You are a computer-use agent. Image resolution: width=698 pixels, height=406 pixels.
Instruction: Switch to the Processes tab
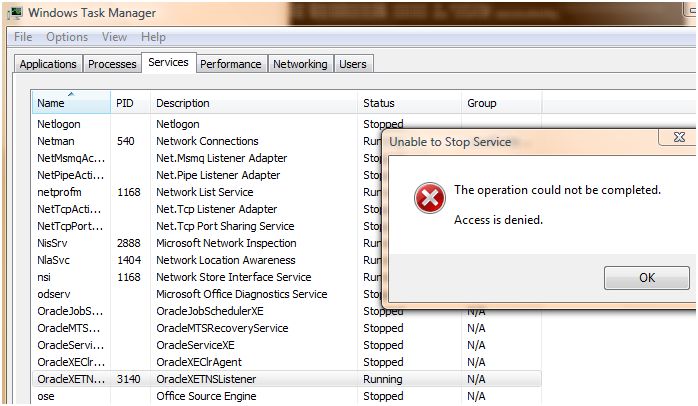pos(112,64)
